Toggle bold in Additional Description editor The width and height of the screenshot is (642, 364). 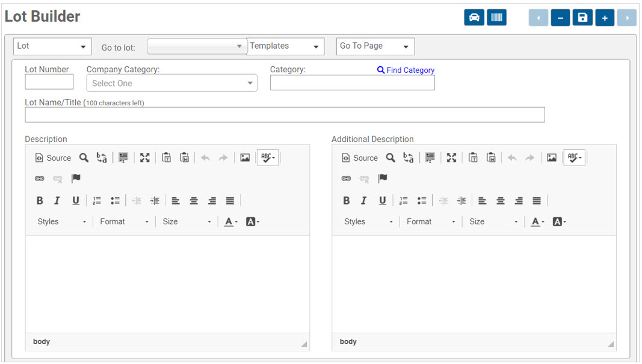coord(347,200)
